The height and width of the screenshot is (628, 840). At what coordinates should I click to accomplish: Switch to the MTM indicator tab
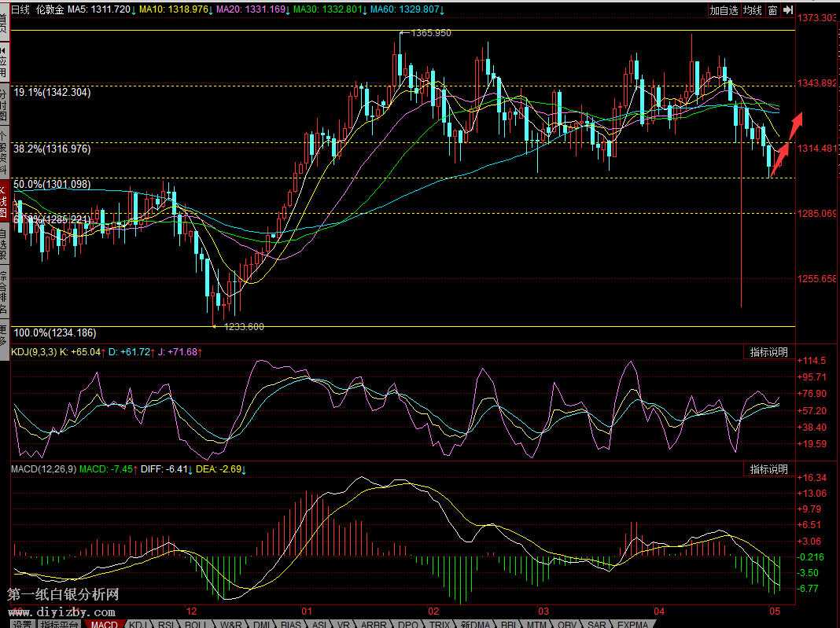[536, 624]
